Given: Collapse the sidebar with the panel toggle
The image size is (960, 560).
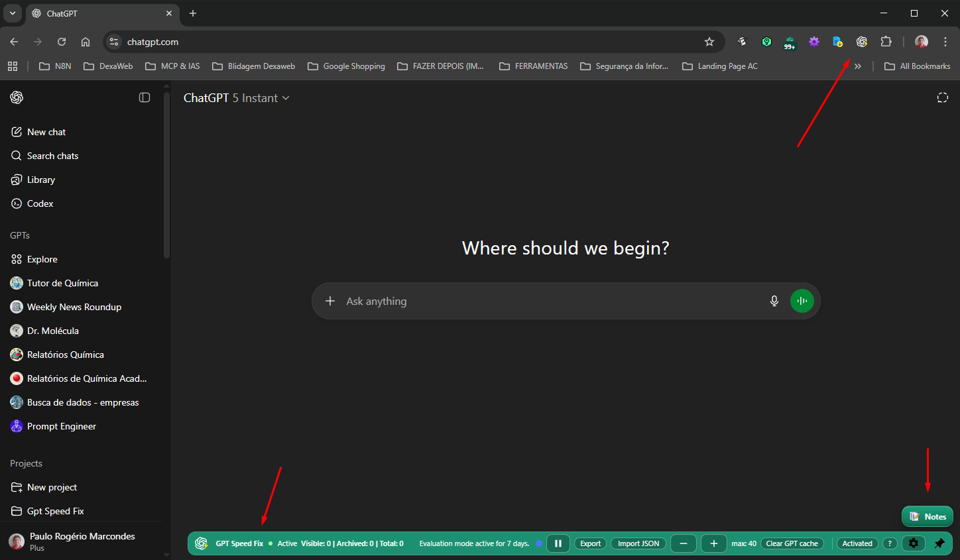Looking at the screenshot, I should click(145, 97).
